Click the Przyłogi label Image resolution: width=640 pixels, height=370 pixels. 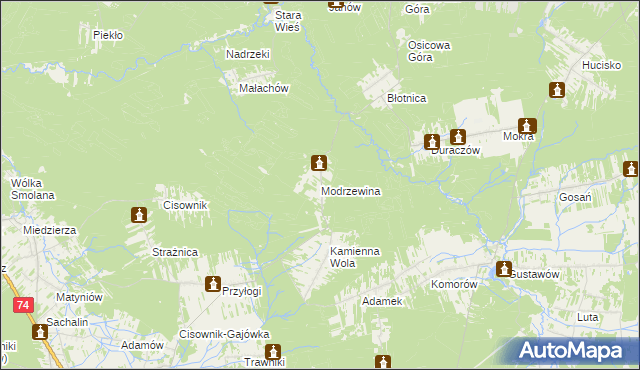(x=242, y=292)
